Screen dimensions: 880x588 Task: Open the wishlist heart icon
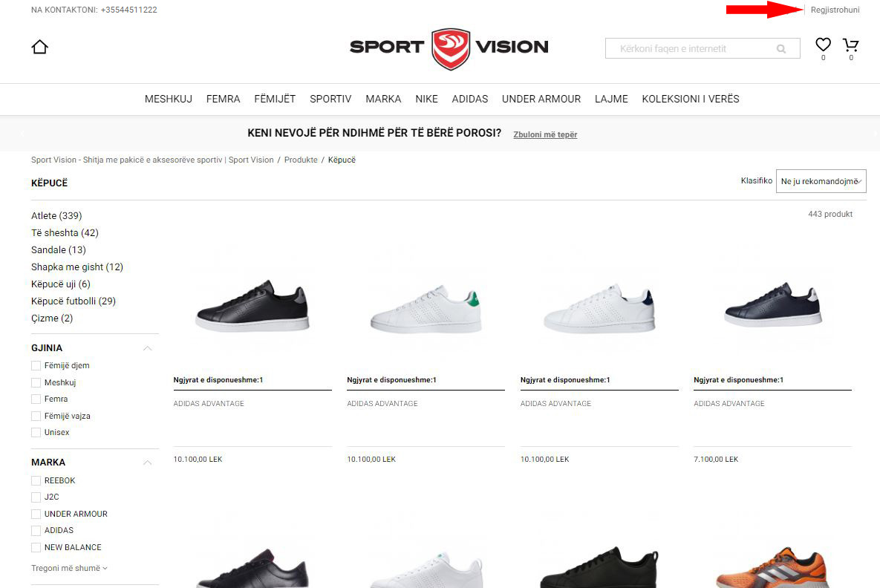(823, 45)
